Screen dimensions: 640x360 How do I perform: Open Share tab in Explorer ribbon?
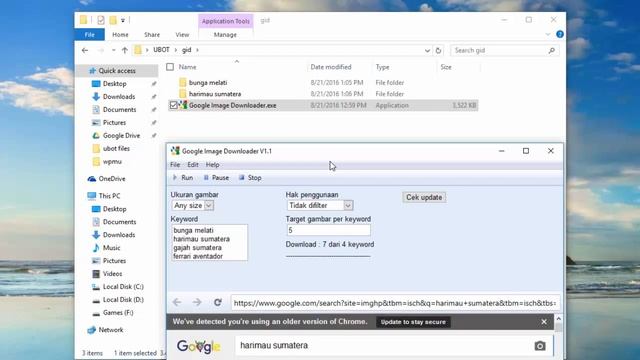coord(152,35)
